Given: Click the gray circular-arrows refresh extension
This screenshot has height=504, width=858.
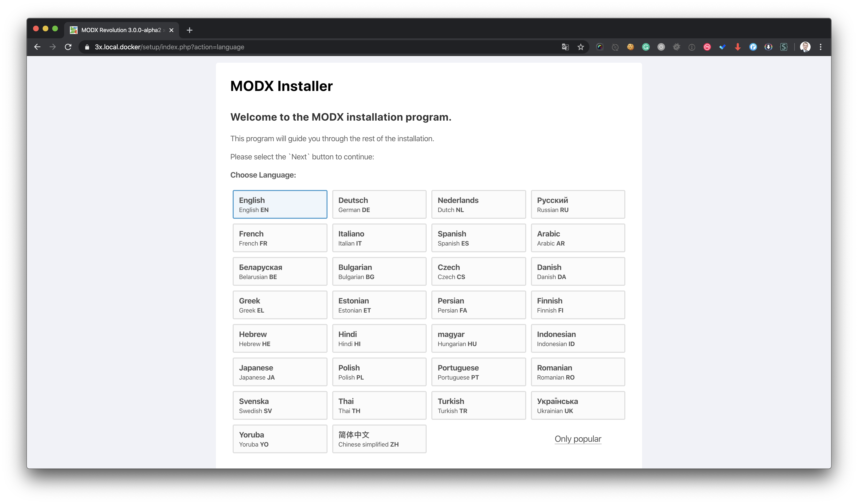Looking at the screenshot, I should (615, 47).
